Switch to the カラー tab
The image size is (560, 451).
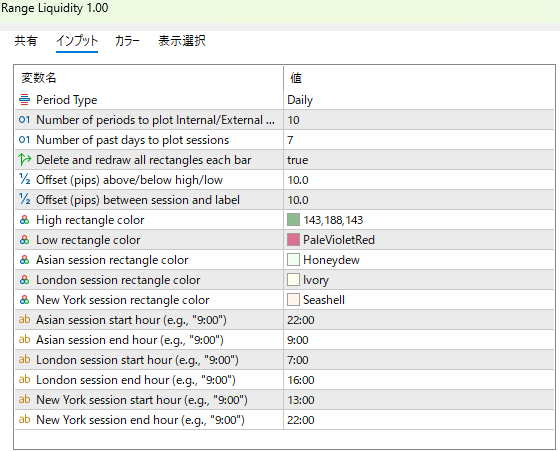tap(127, 41)
